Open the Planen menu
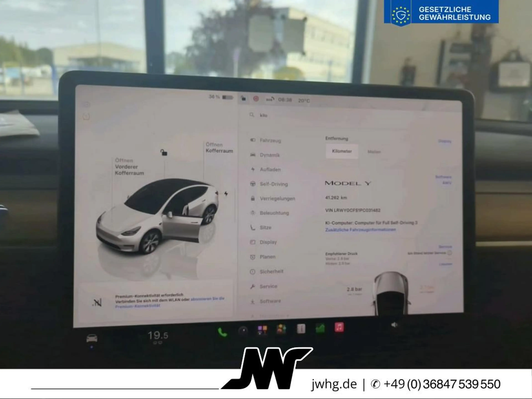Screen dimensions: 532x399 263,257
